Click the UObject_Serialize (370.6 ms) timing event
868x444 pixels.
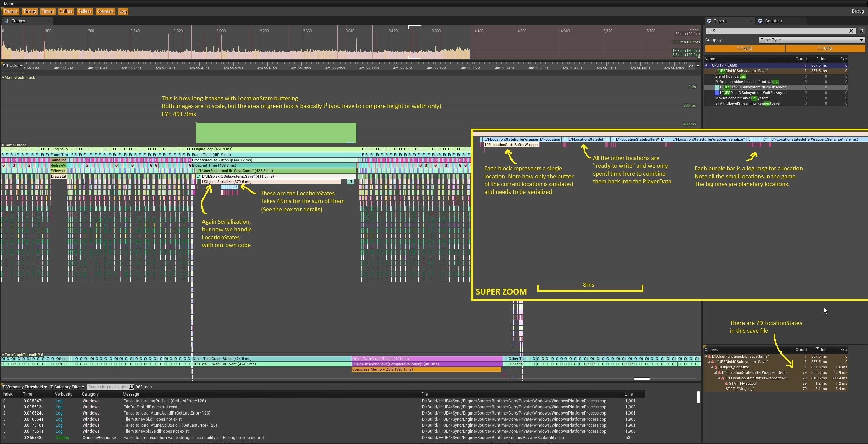coord(271,182)
